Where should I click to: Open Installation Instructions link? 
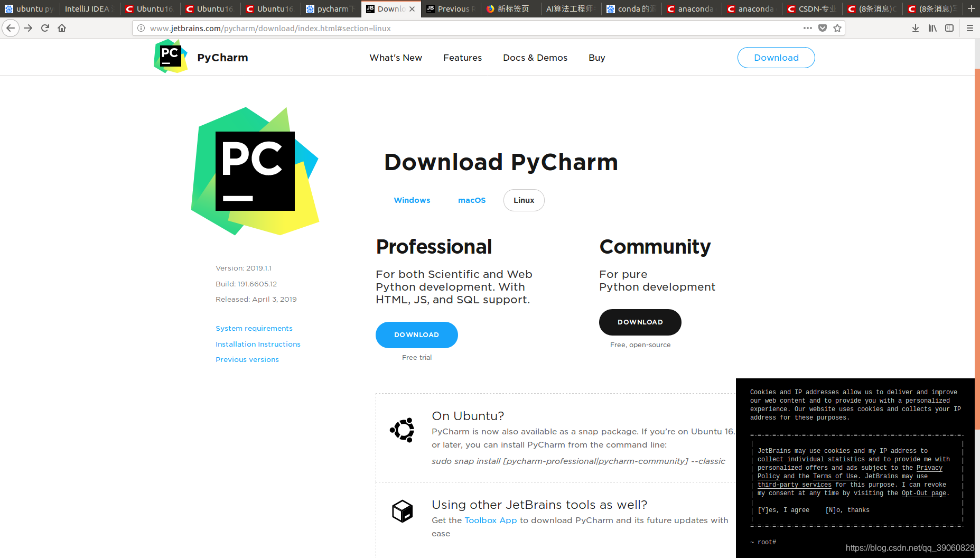[258, 344]
